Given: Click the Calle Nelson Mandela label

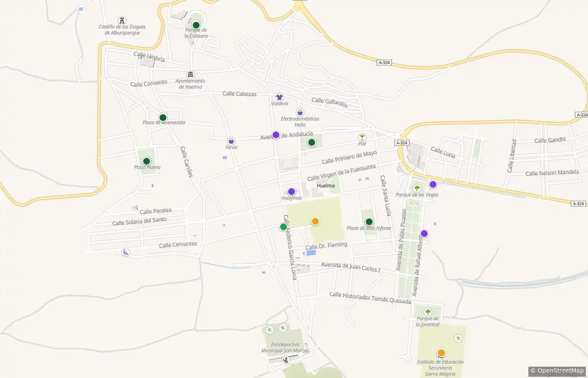Looking at the screenshot, I should point(552,173).
